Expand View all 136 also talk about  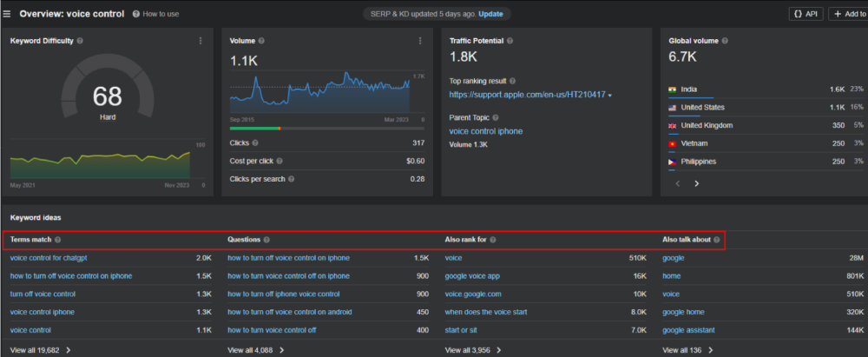pos(688,350)
